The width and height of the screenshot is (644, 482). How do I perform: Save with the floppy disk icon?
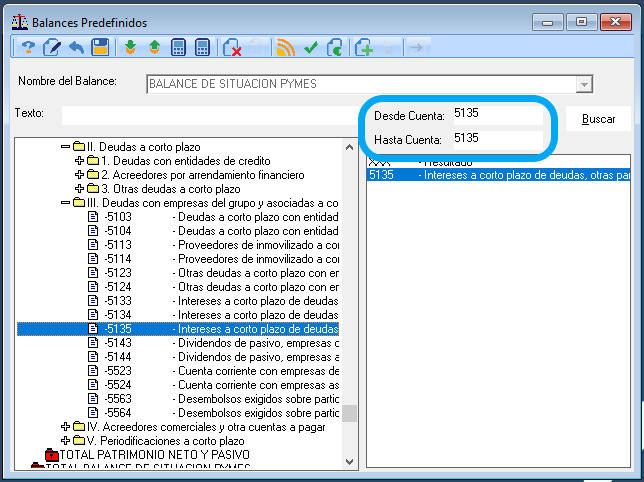[x=100, y=47]
